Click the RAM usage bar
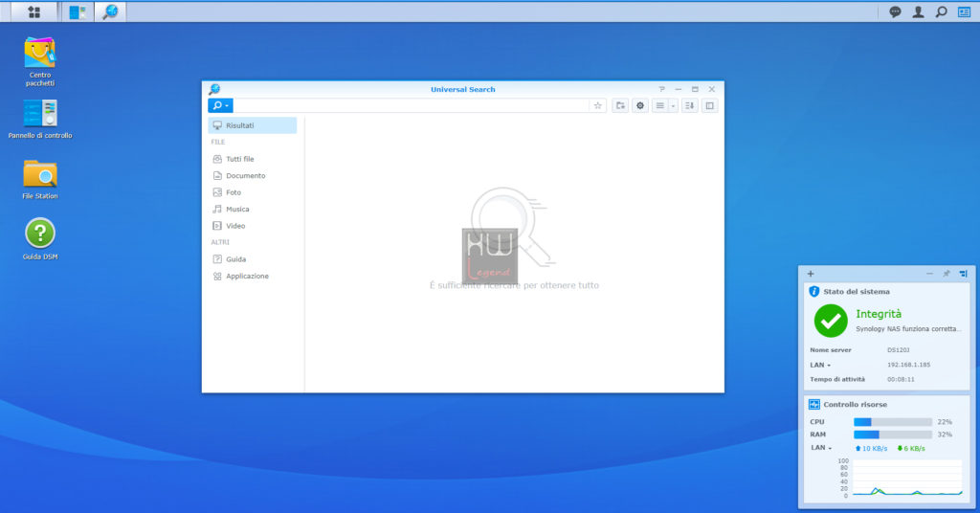Screen dimensions: 980x513 pos(893,435)
